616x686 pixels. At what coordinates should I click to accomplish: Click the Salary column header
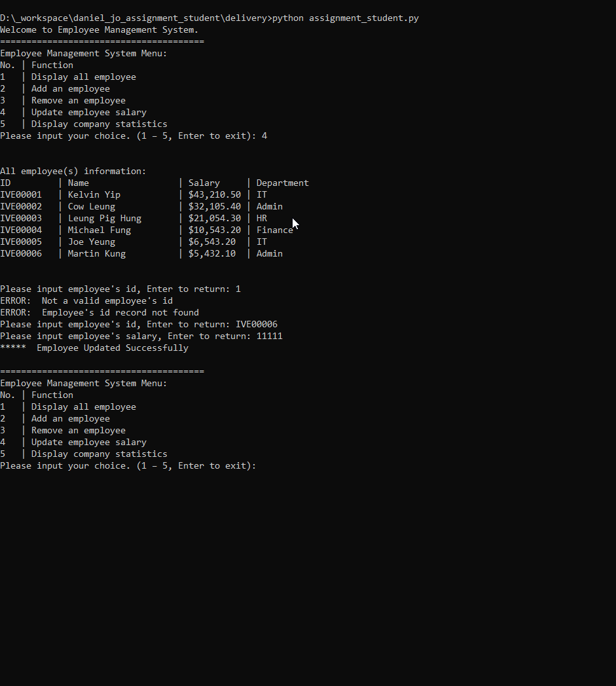click(204, 183)
